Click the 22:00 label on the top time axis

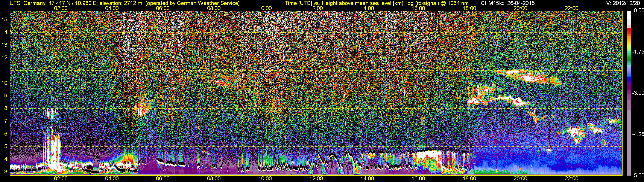click(571, 8)
